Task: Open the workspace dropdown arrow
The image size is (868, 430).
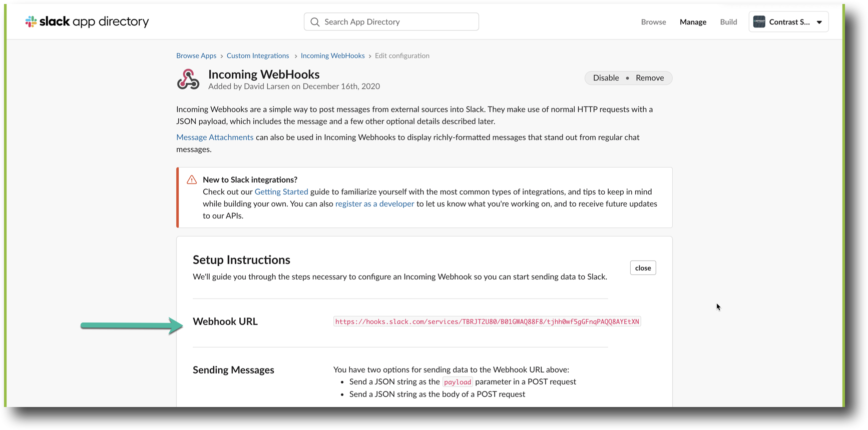Action: [819, 22]
